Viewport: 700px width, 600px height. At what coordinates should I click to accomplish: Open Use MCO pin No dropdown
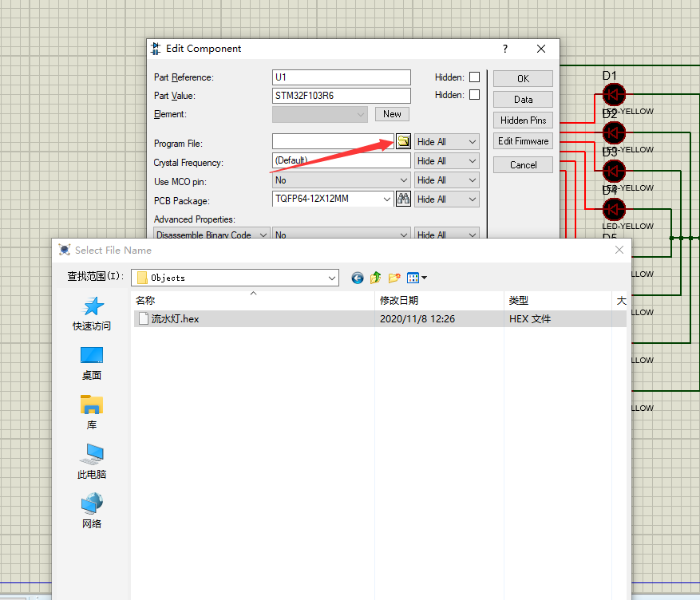[x=341, y=180]
